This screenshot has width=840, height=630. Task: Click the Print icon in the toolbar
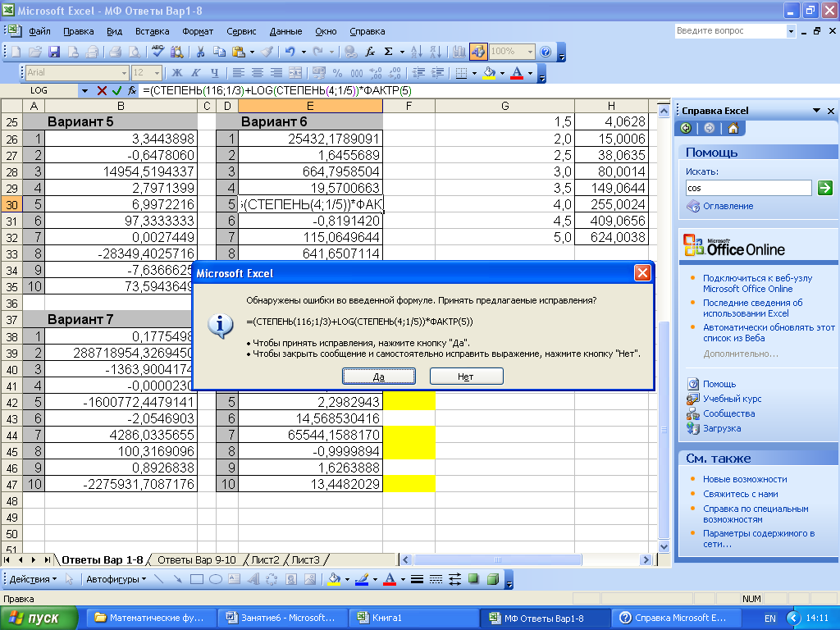click(115, 52)
